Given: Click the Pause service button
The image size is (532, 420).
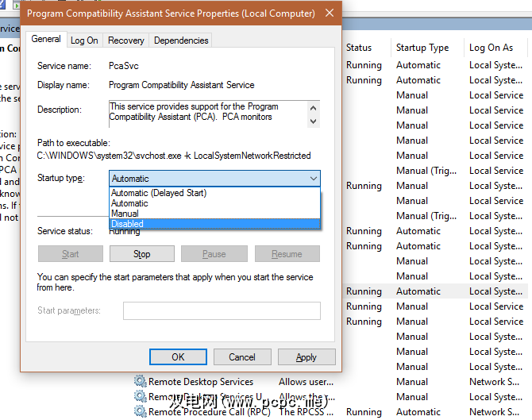Looking at the screenshot, I should [x=214, y=254].
